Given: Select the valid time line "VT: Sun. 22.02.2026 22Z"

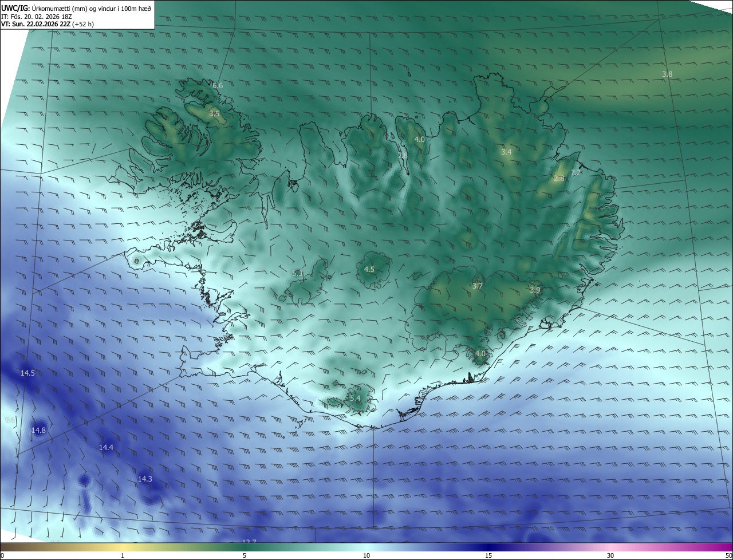Looking at the screenshot, I should tap(36, 25).
